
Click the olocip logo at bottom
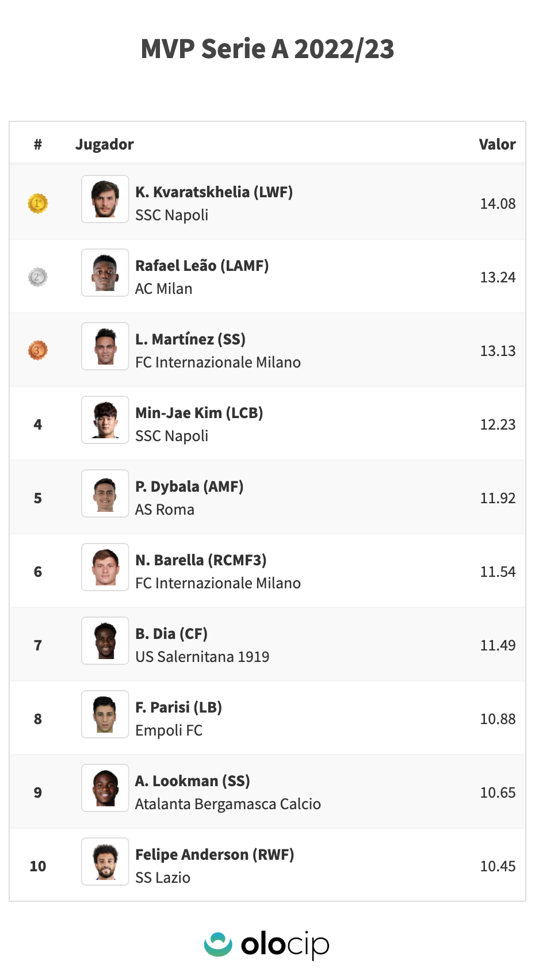point(267,944)
